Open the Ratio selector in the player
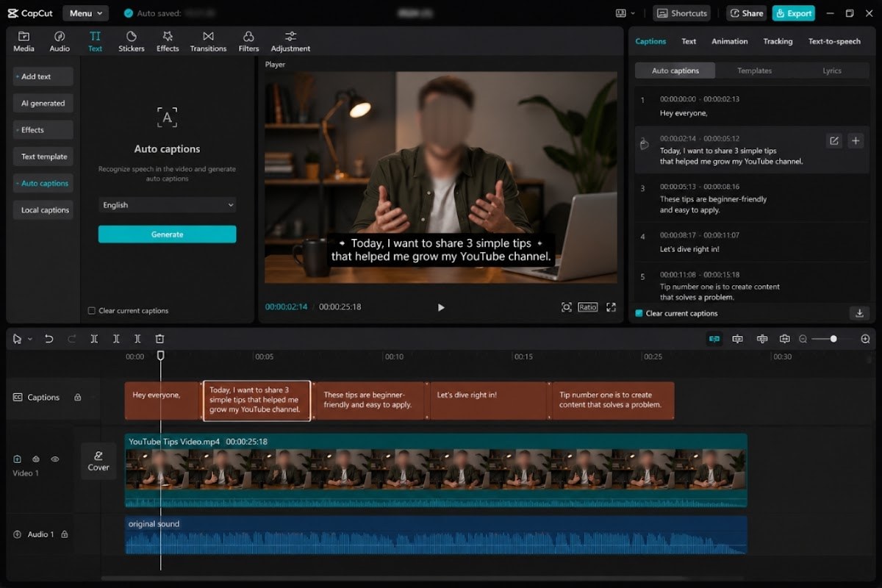Viewport: 882px width, 588px height. tap(587, 307)
